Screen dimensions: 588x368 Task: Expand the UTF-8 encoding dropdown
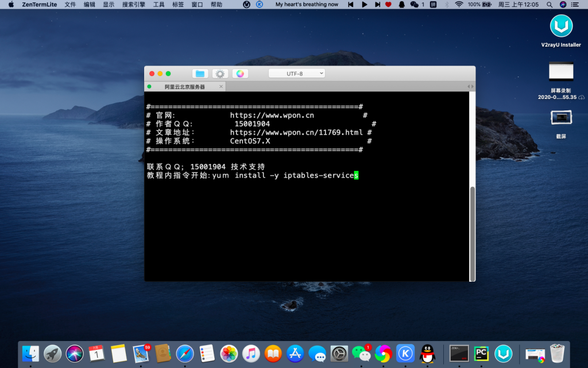tap(296, 74)
